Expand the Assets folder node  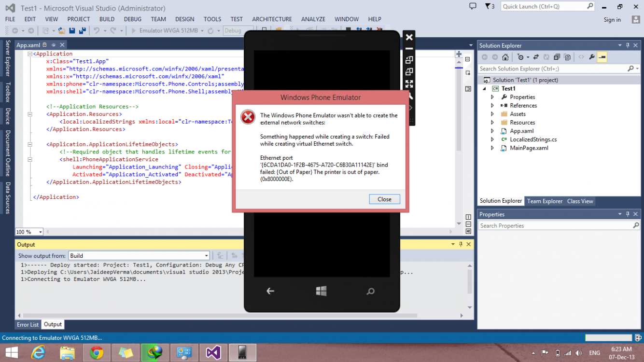pos(492,114)
